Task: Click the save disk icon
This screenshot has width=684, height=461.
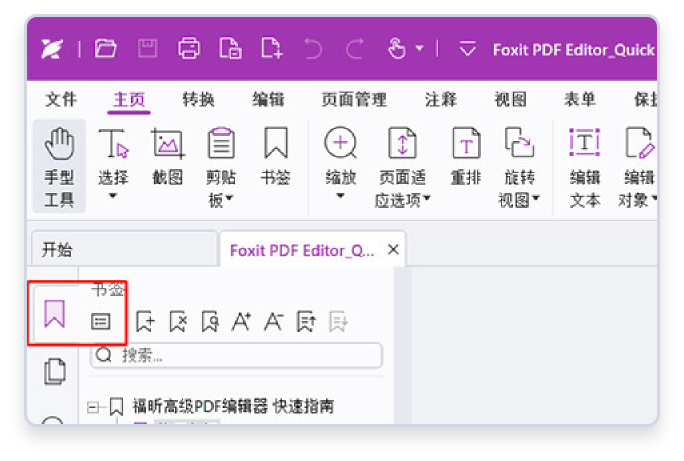Action: [x=147, y=48]
